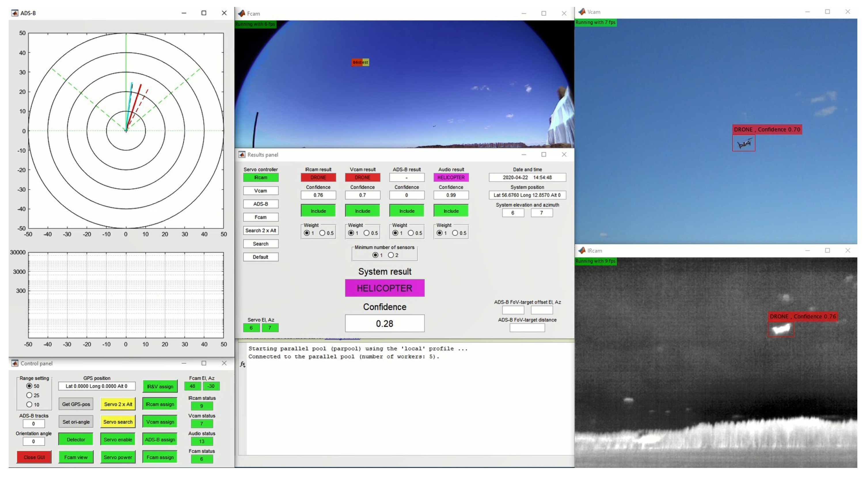Click the fx function icon in command window
The image size is (868, 478).
243,364
